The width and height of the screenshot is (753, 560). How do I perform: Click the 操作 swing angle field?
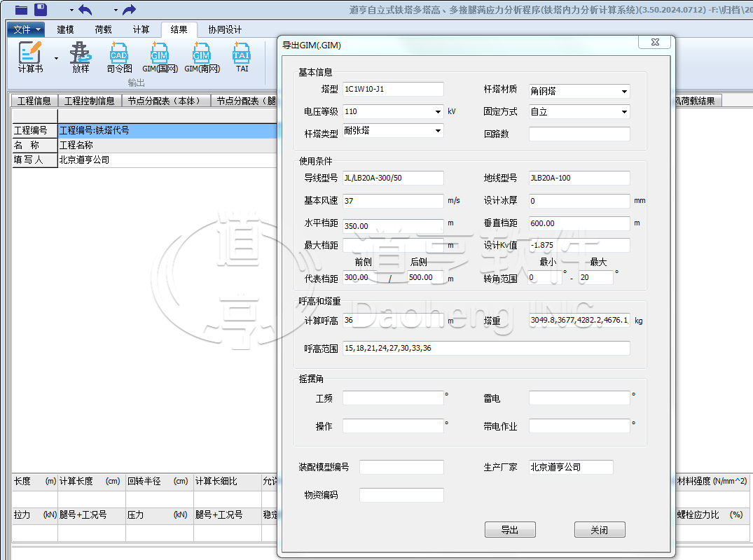[393, 426]
